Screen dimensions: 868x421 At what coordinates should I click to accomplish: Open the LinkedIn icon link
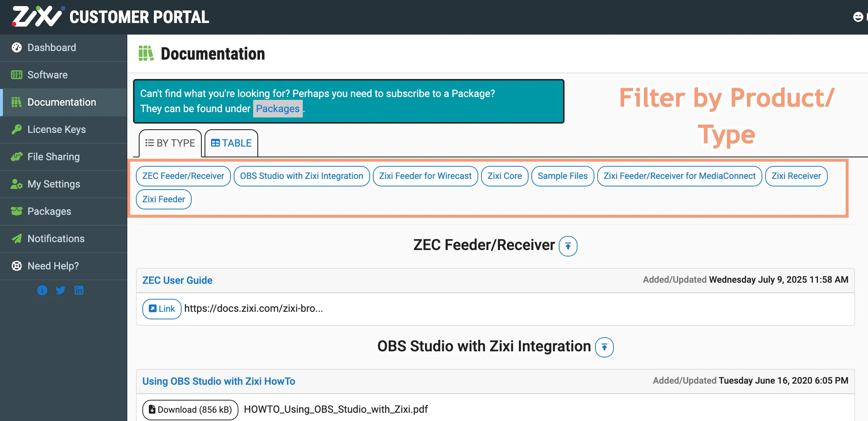click(79, 290)
